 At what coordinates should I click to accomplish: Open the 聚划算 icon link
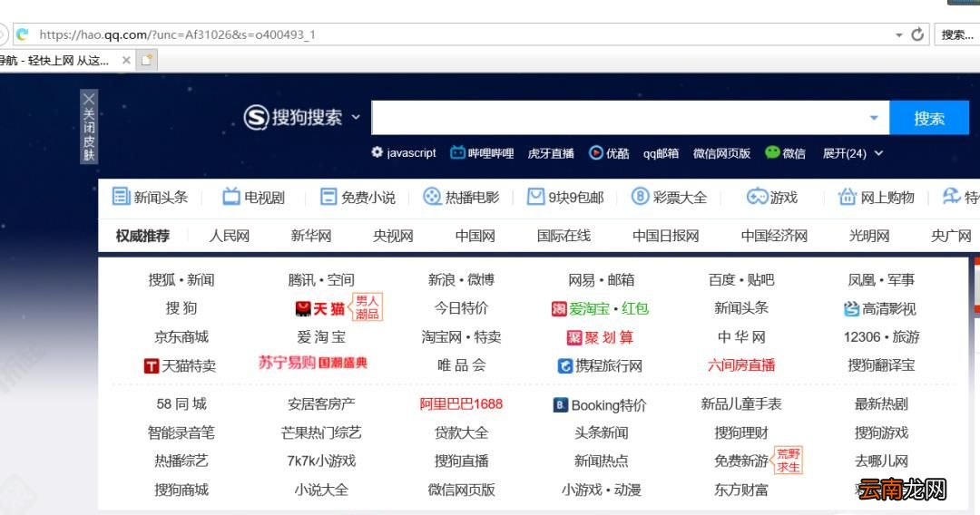tap(601, 337)
